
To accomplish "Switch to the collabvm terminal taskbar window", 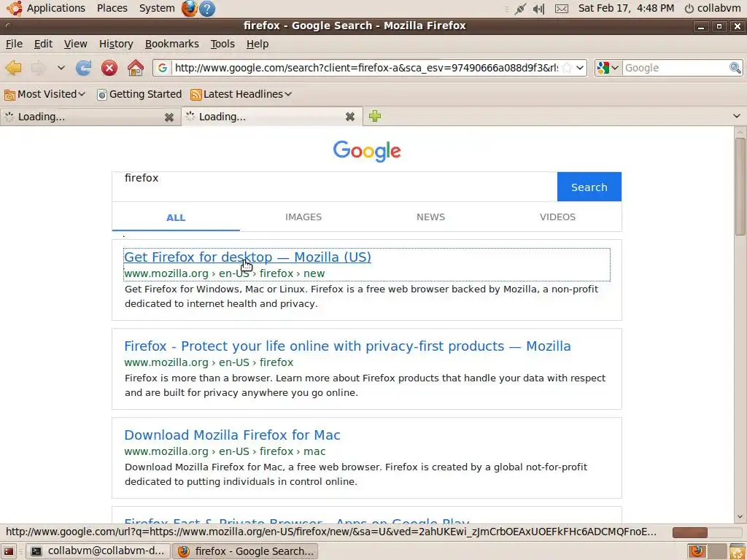I will pos(97,551).
